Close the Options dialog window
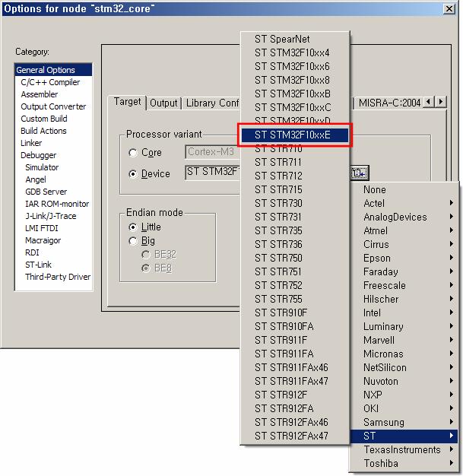Image resolution: width=463 pixels, height=476 pixels. 449,9
